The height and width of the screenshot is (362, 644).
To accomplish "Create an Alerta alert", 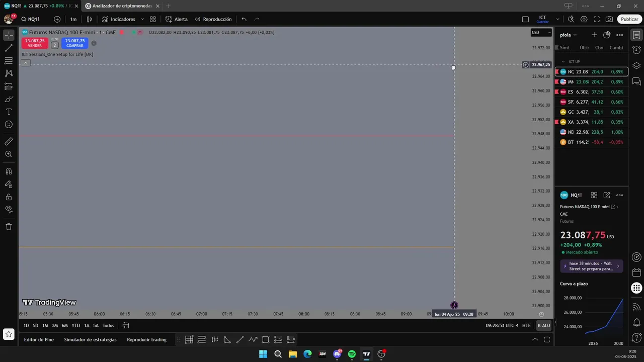I will (x=177, y=19).
